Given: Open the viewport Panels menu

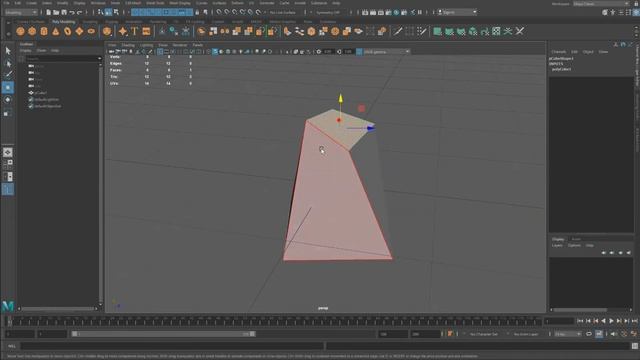Looking at the screenshot, I should coord(198,45).
